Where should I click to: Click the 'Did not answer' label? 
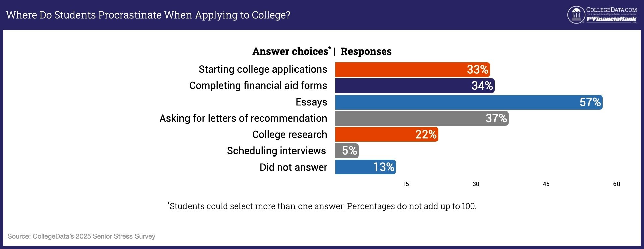(x=293, y=167)
